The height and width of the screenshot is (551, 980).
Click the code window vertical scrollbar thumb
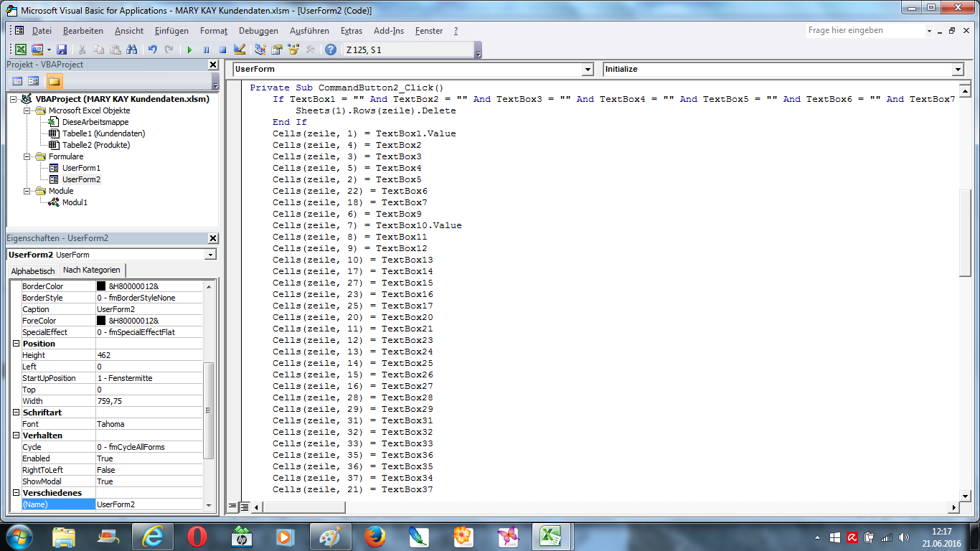pyautogui.click(x=965, y=232)
